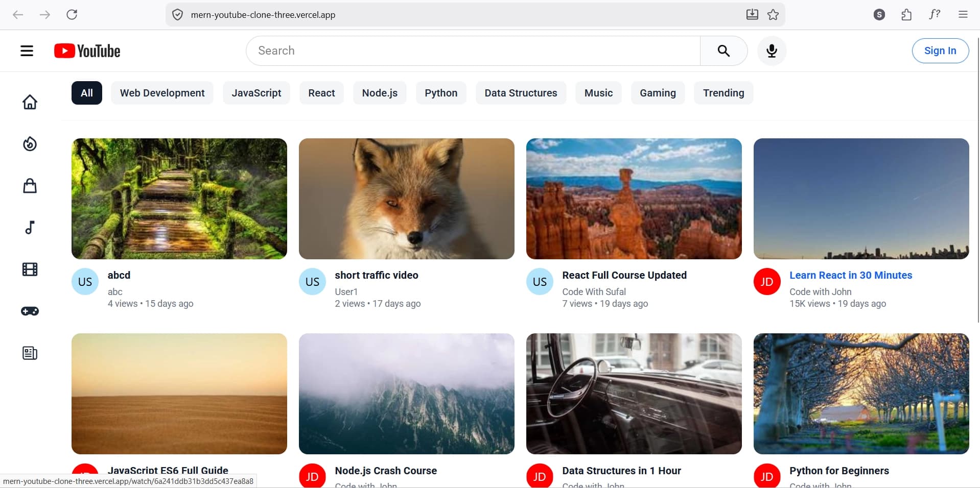
Task: Open Movies film icon in sidebar
Action: pos(30,270)
